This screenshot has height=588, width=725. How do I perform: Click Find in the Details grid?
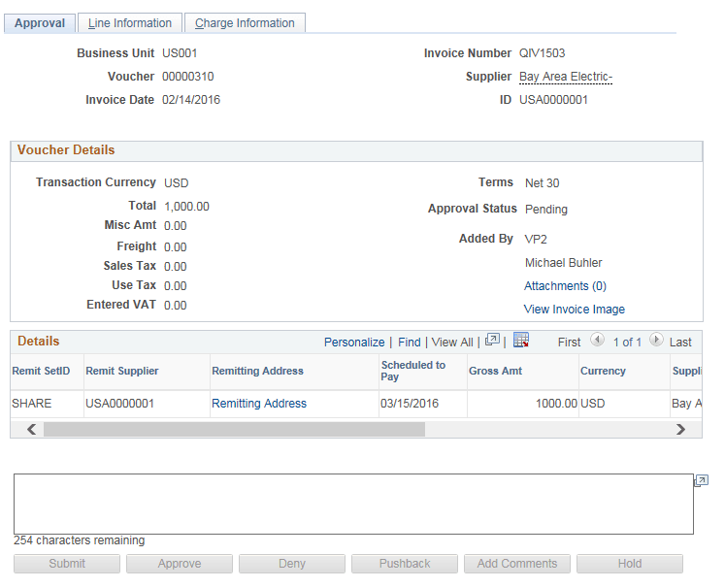point(410,343)
